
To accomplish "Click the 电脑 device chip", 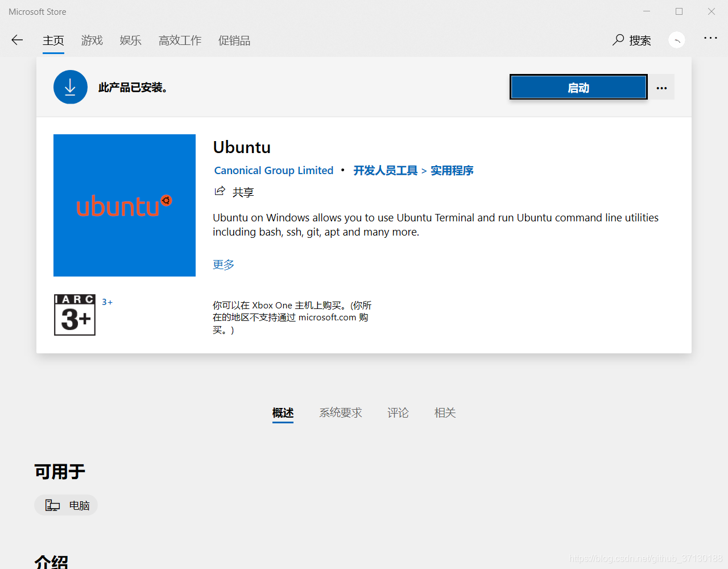I will [66, 505].
